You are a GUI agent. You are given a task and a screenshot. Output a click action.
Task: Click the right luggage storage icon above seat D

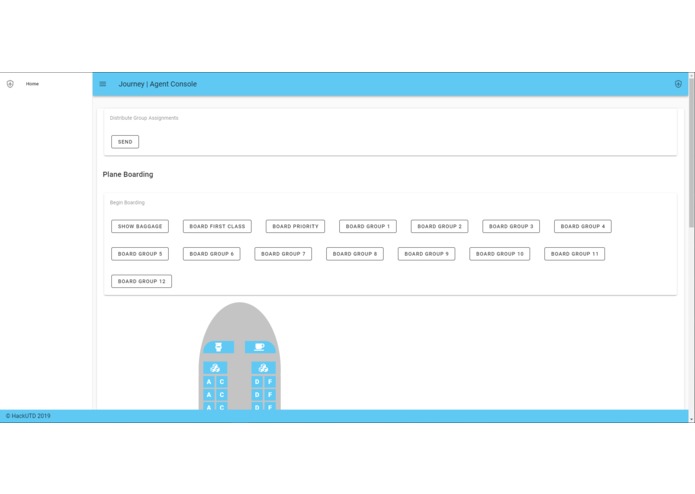pyautogui.click(x=263, y=368)
